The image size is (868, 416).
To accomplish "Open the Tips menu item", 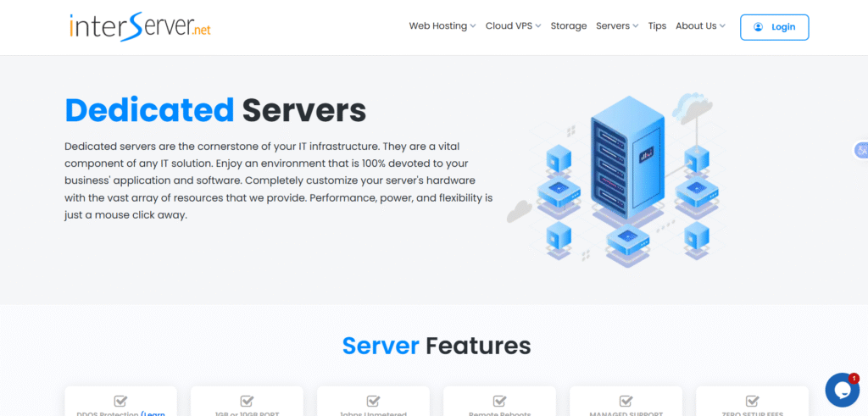I will [x=657, y=26].
